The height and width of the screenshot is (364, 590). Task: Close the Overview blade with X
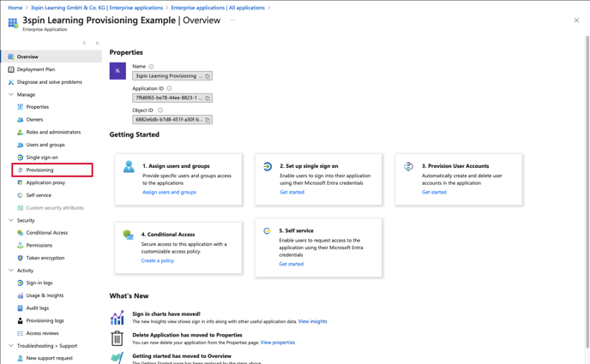[x=576, y=21]
